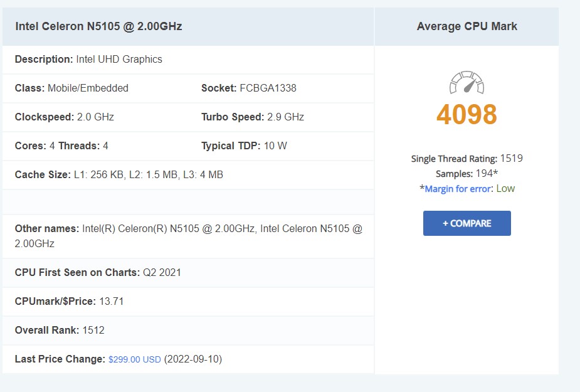This screenshot has height=392, width=580.
Task: Click the Average CPU Mark header
Action: [466, 26]
